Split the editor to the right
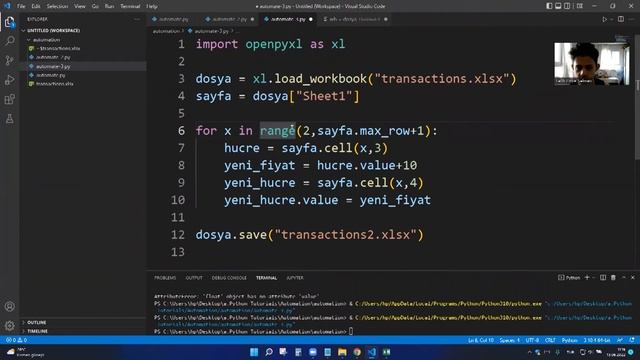 (621, 19)
